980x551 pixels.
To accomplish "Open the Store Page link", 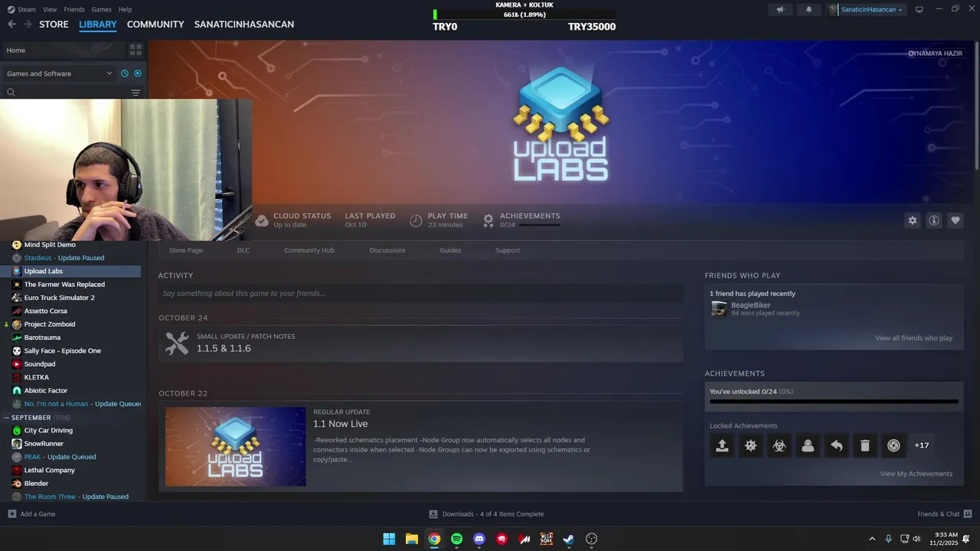I will (186, 250).
